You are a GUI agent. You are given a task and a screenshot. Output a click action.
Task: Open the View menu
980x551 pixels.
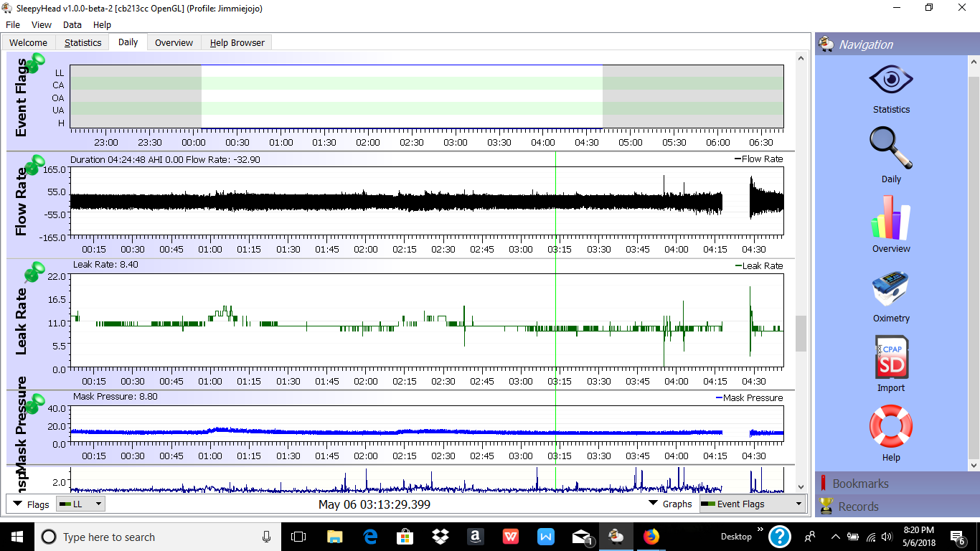click(42, 24)
